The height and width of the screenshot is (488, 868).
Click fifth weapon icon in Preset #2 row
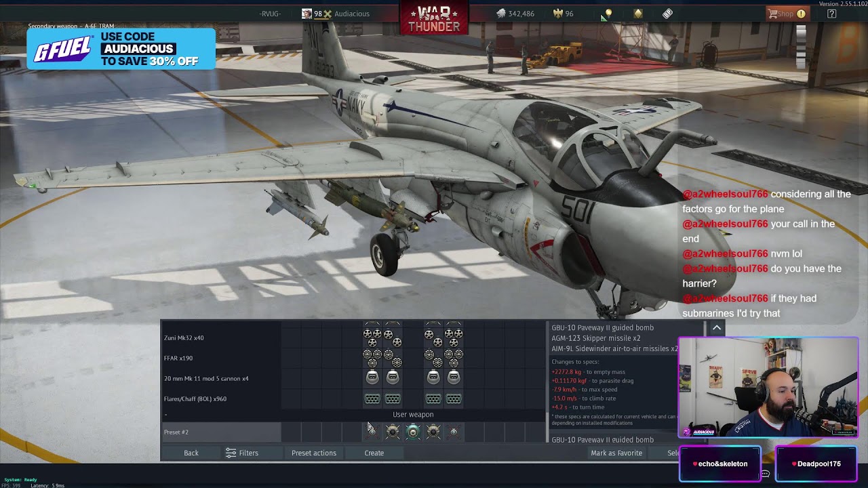[454, 432]
